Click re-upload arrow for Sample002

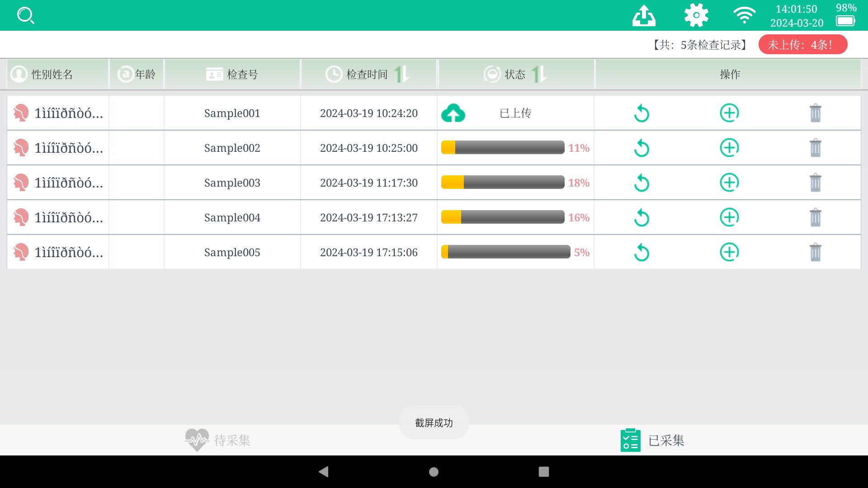click(x=642, y=148)
